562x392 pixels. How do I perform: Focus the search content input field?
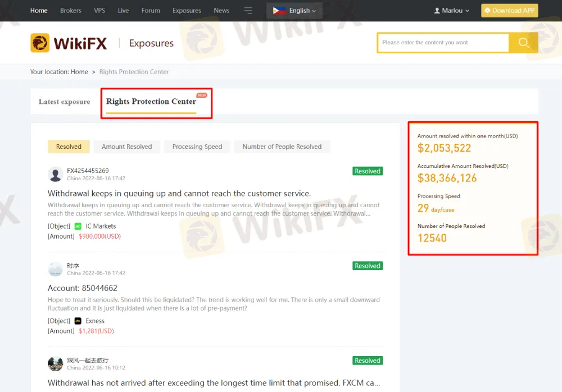tap(443, 43)
